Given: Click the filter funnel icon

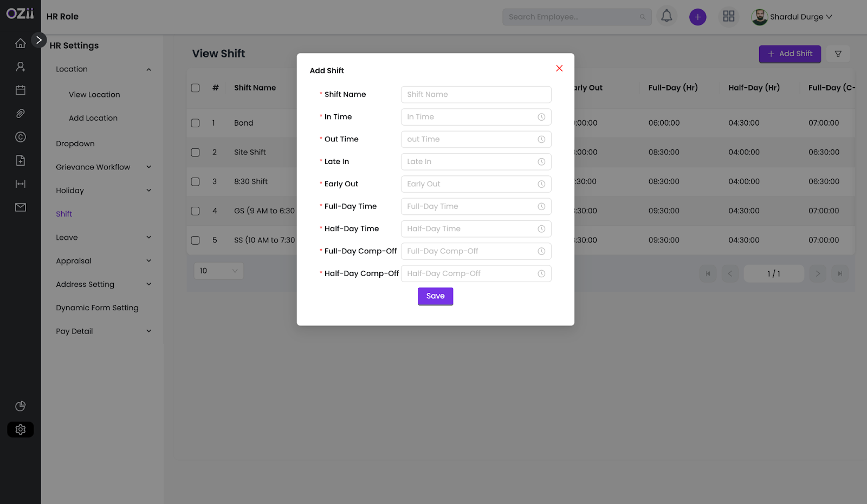Looking at the screenshot, I should 838,54.
